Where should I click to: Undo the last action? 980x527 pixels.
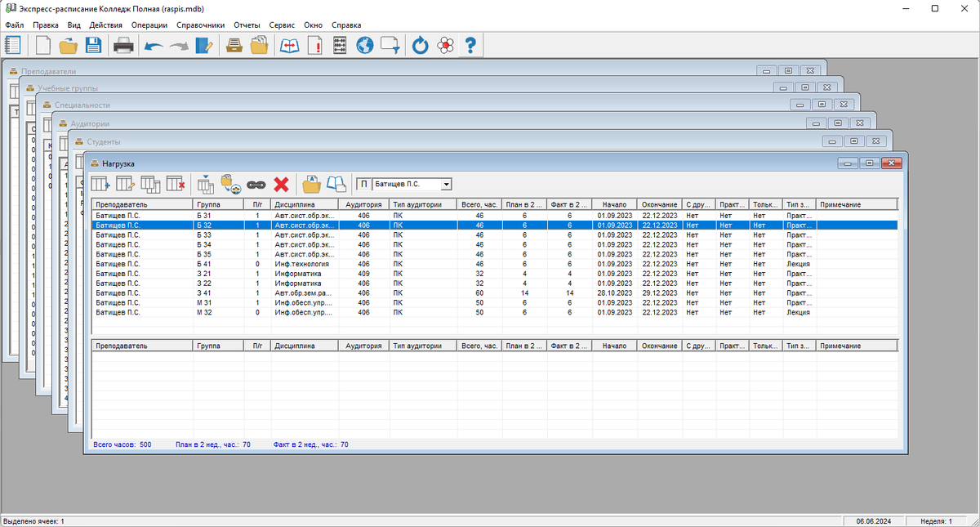(x=154, y=46)
